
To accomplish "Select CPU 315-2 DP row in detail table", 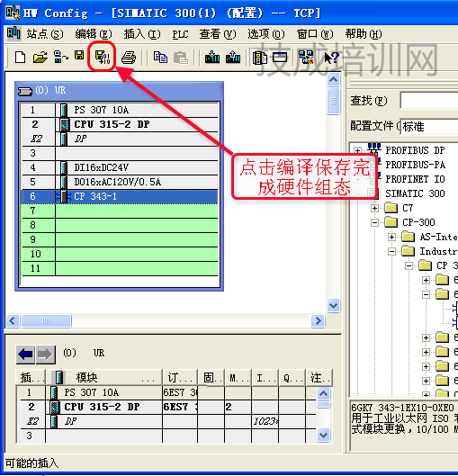I will tap(166, 407).
